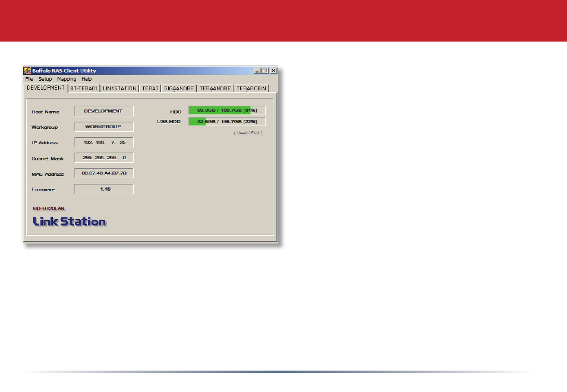Click the MAC Address field

pyautogui.click(x=104, y=173)
